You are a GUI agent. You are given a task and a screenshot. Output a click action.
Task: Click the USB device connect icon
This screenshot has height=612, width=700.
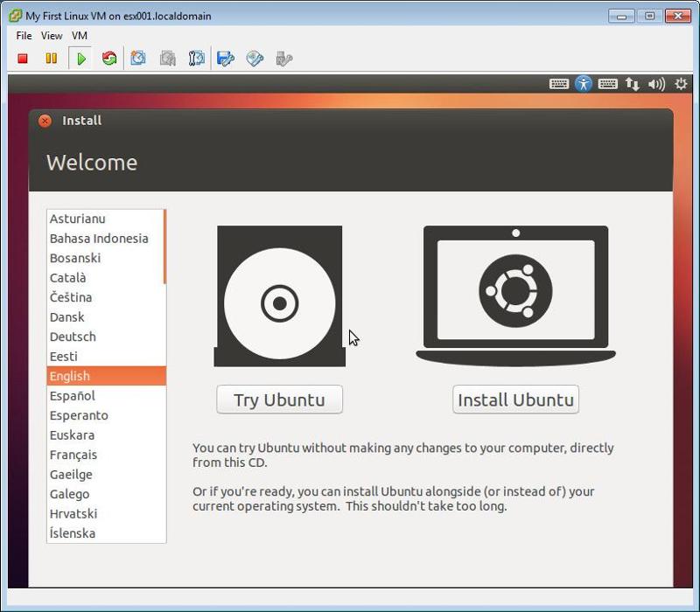[x=283, y=59]
